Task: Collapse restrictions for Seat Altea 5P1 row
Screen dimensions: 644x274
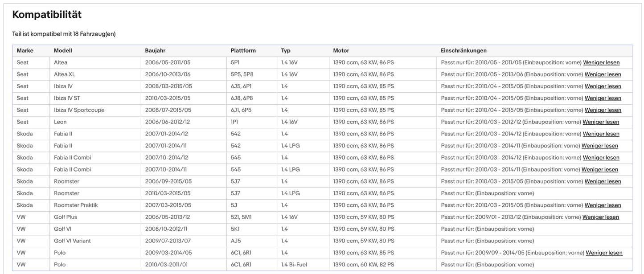Action: point(601,63)
